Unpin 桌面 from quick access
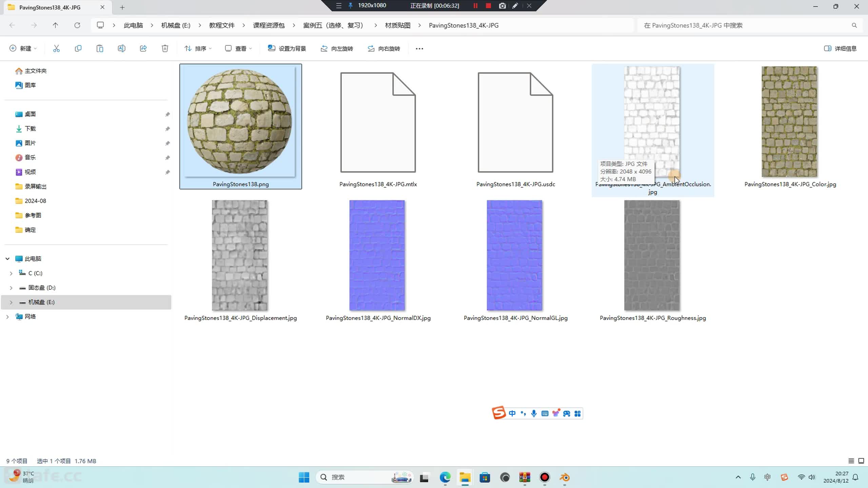Screen dimensions: 868x488 pyautogui.click(x=167, y=114)
